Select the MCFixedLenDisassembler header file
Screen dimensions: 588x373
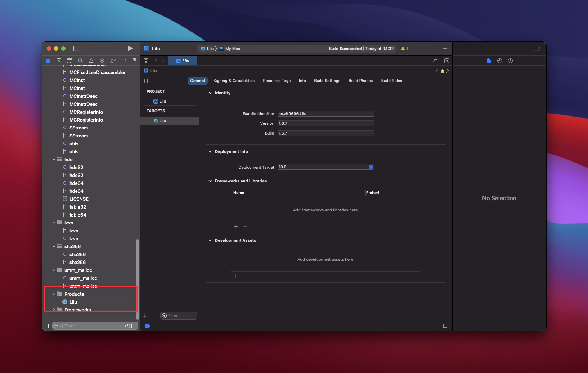pyautogui.click(x=97, y=72)
